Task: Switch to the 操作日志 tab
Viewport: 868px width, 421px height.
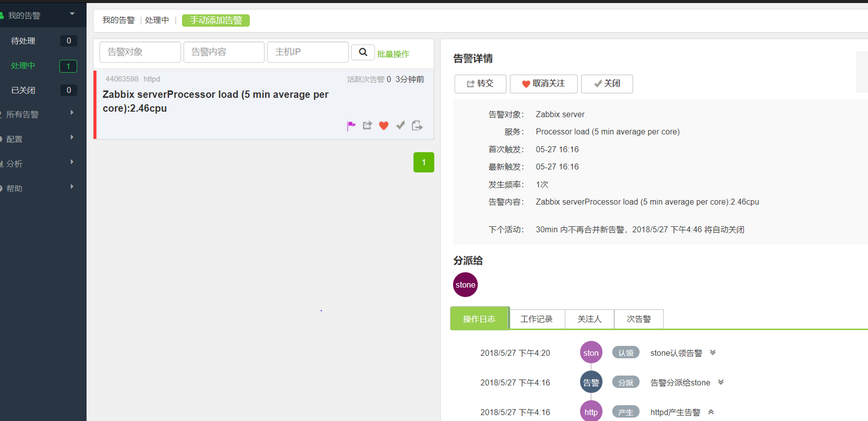Action: pos(479,319)
